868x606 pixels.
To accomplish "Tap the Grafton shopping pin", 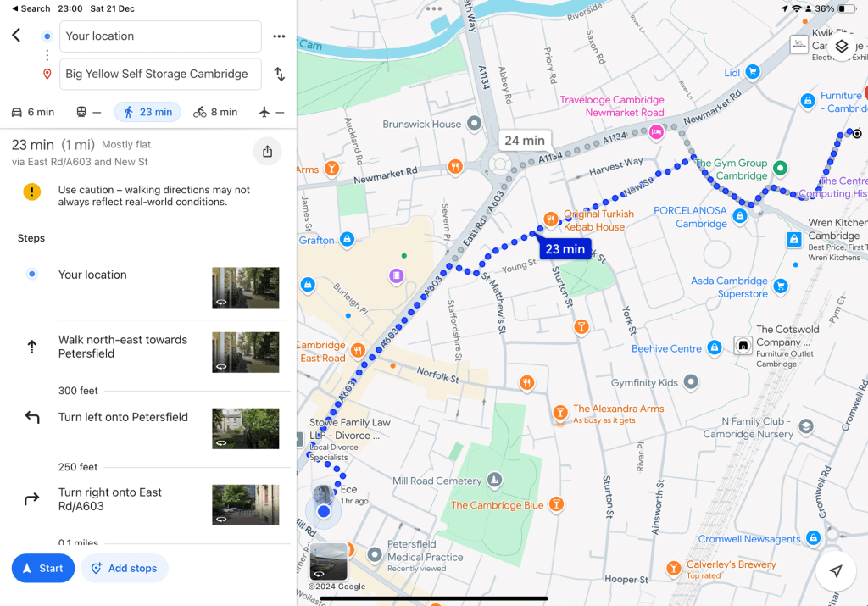I will [x=347, y=239].
